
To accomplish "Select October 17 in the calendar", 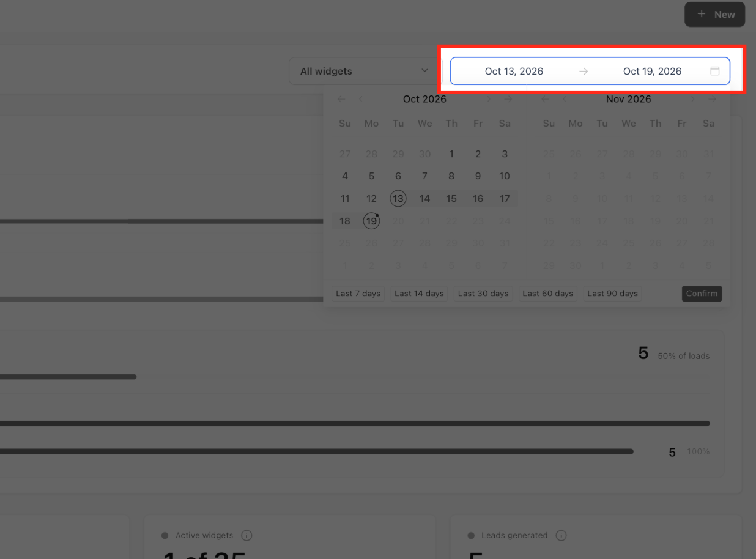I will 505,199.
